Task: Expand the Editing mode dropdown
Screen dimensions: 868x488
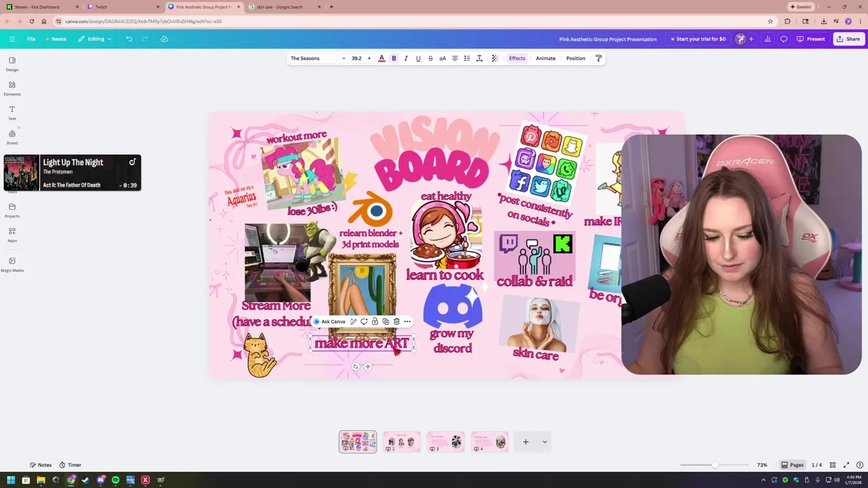Action: tap(95, 39)
